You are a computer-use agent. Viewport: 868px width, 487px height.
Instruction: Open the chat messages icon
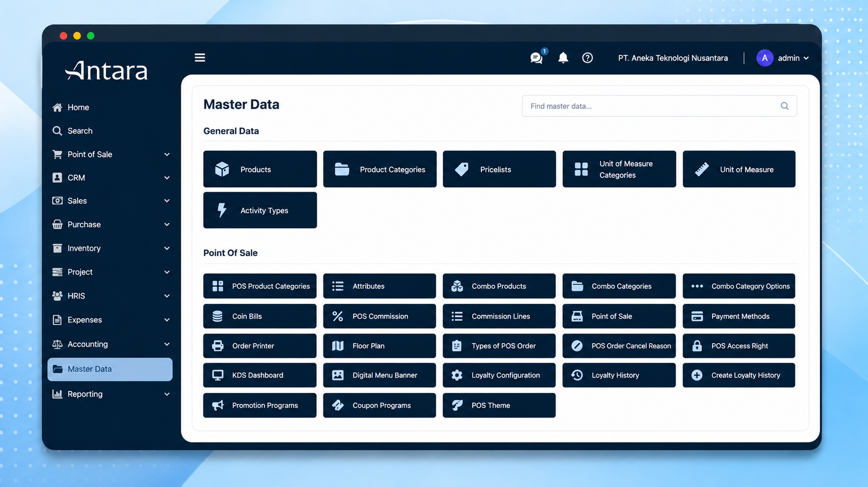(536, 58)
